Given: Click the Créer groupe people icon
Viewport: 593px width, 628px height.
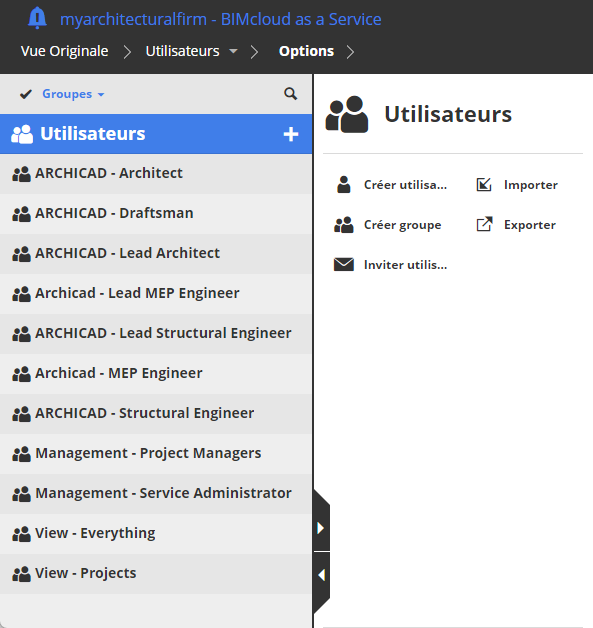Looking at the screenshot, I should pyautogui.click(x=344, y=225).
